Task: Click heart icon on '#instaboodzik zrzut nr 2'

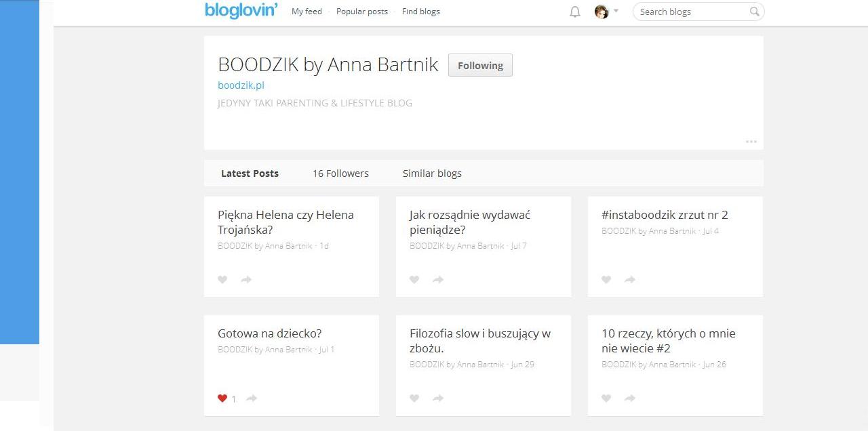Action: [606, 279]
